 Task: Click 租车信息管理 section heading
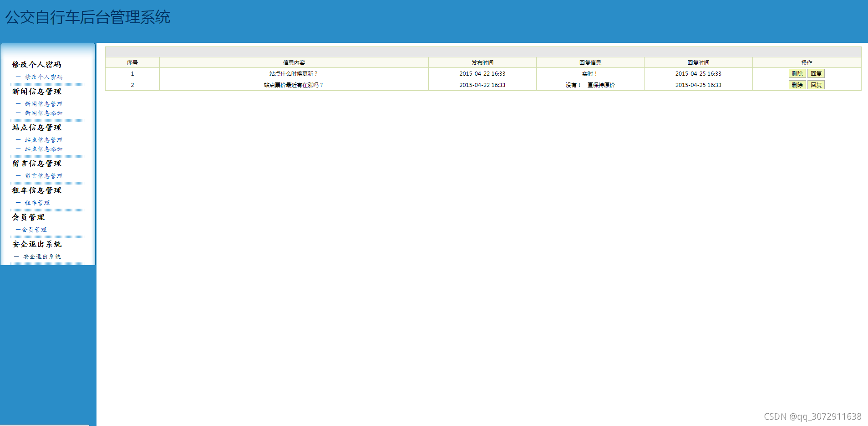pyautogui.click(x=36, y=190)
